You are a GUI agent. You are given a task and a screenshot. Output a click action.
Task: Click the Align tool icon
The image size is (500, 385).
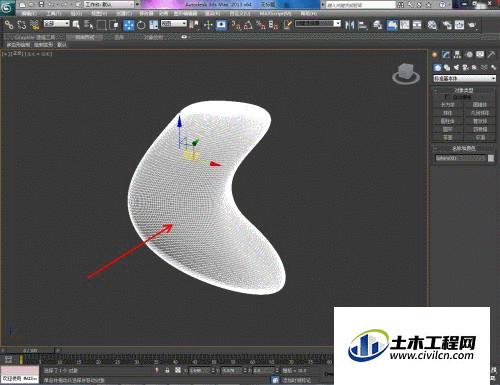[362, 25]
